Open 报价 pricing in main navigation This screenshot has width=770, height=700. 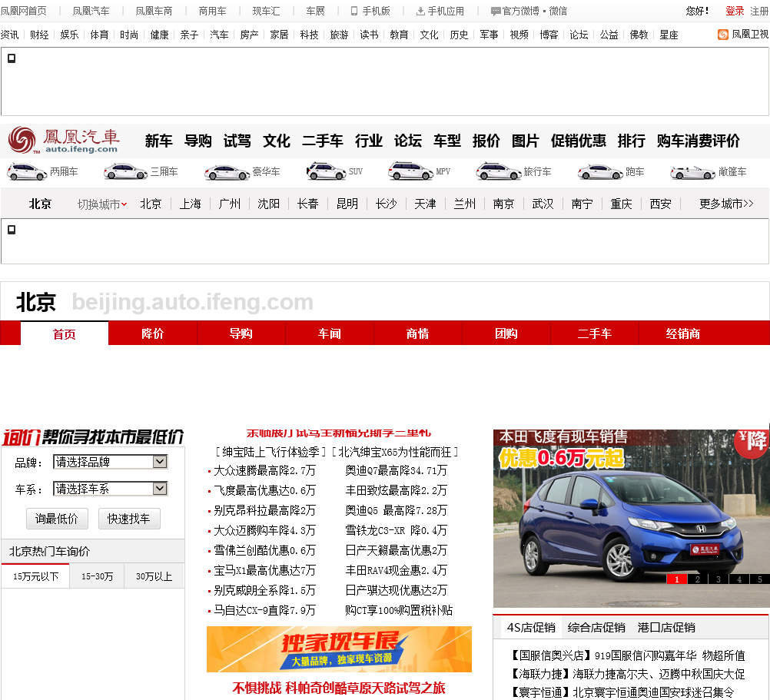tap(486, 141)
